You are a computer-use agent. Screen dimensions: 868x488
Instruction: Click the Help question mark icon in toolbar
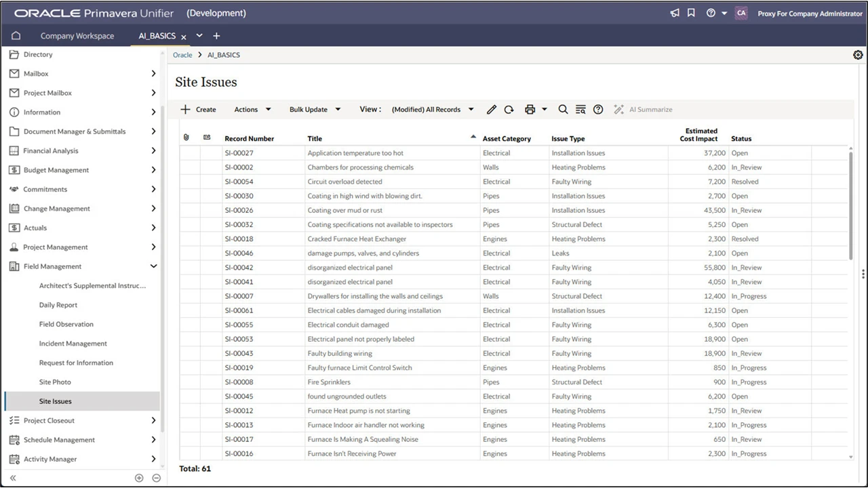pyautogui.click(x=598, y=109)
